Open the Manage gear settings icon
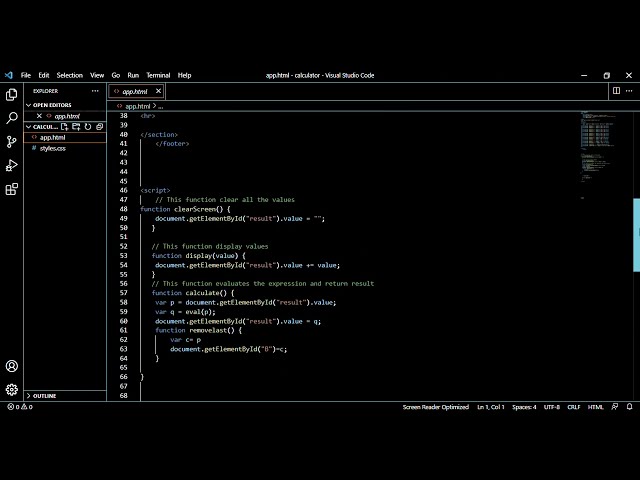 click(x=11, y=390)
